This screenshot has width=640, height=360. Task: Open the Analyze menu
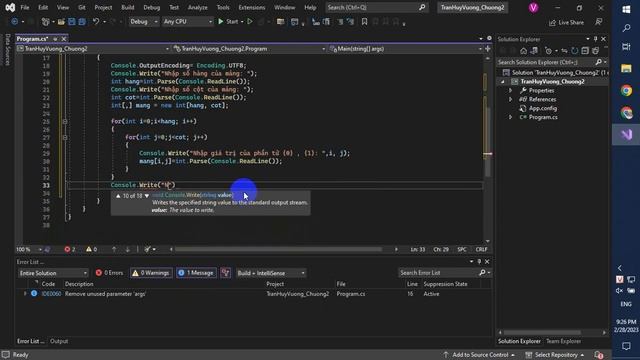point(198,7)
